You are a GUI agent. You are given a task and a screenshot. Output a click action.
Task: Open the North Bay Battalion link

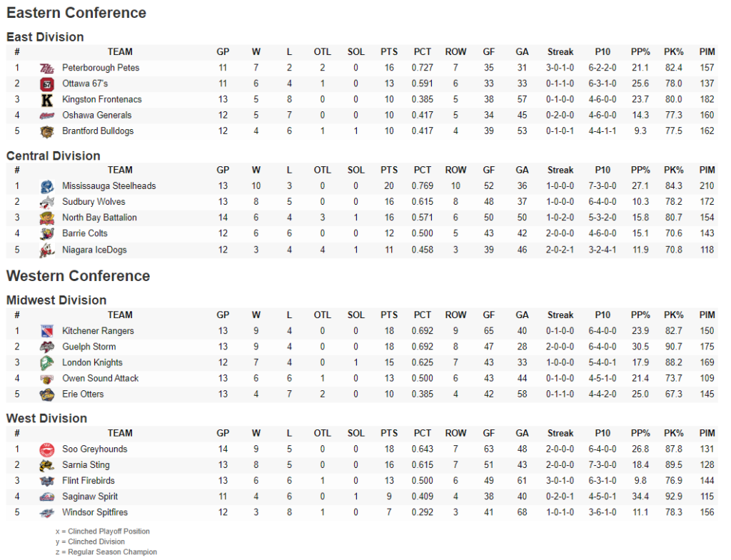click(100, 218)
